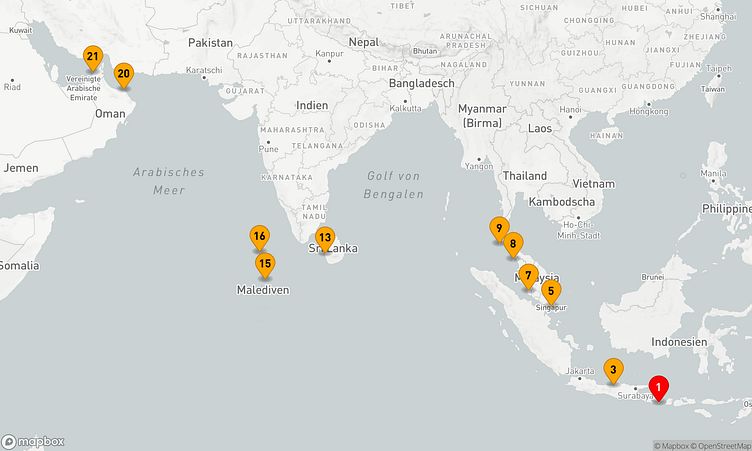Click the red marker numbered 1
This screenshot has height=451, width=752.
[658, 386]
